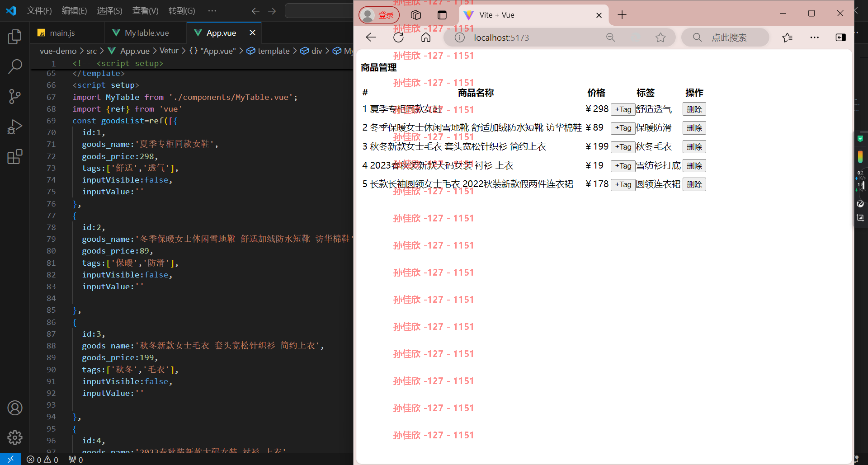Click the 点此搜索 search box
868x465 pixels.
click(x=725, y=38)
